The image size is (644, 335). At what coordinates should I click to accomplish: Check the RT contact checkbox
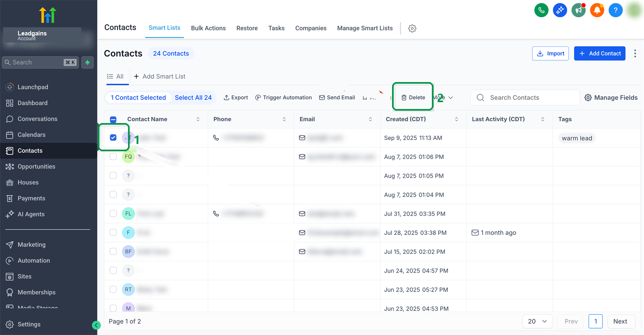(113, 289)
